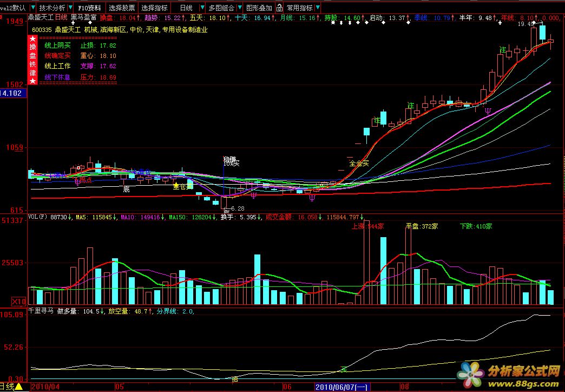Click the 图形叠加 button

coord(259,8)
